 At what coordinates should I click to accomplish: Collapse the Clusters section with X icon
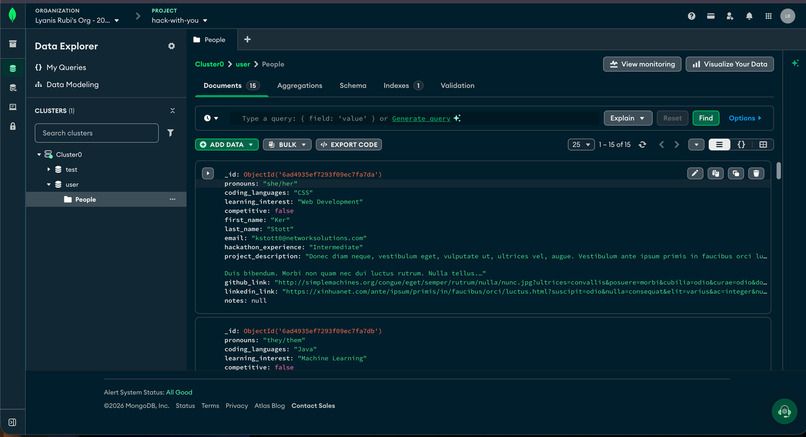tap(172, 111)
